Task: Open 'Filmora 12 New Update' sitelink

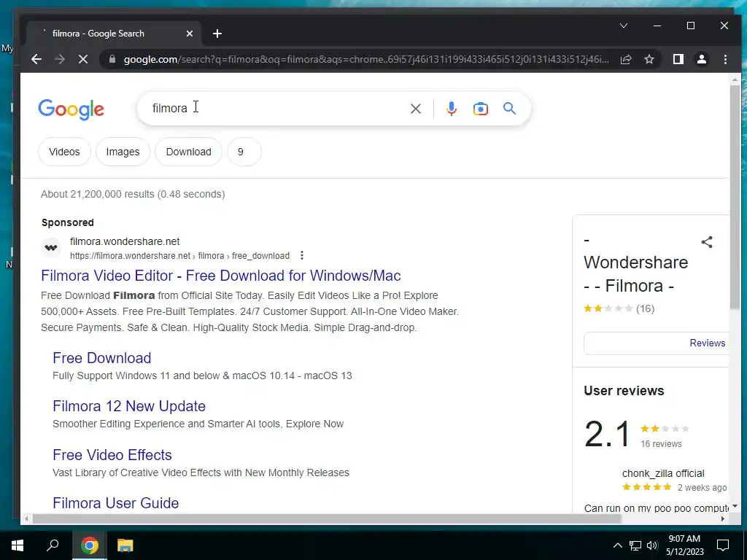Action: point(129,406)
